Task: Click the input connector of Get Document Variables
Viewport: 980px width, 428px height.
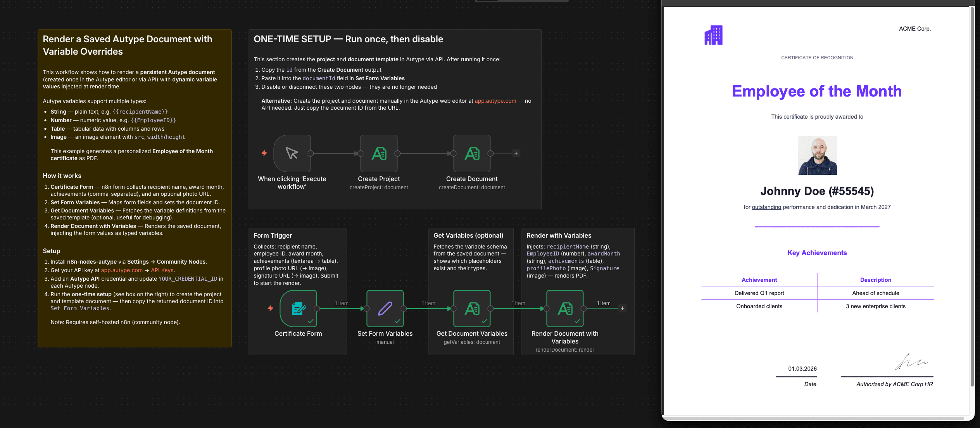Action: (x=452, y=309)
